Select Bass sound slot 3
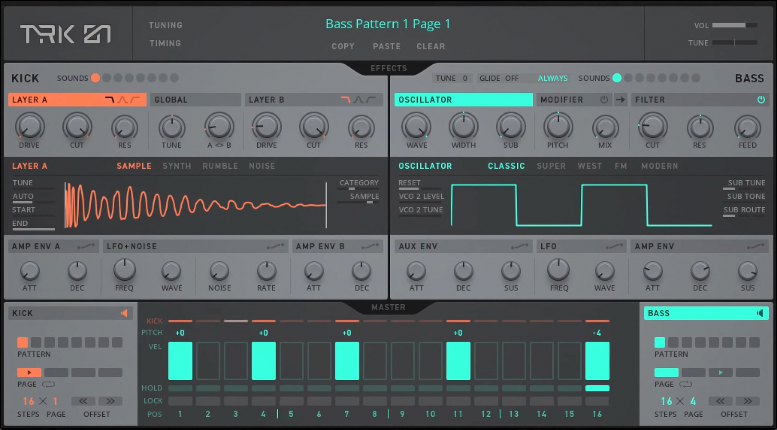Viewport: 777px width, 430px height. (639, 78)
